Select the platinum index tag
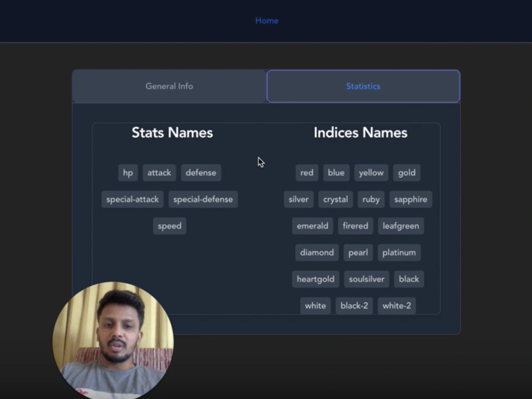Viewport: 532px width, 399px height. pyautogui.click(x=399, y=252)
